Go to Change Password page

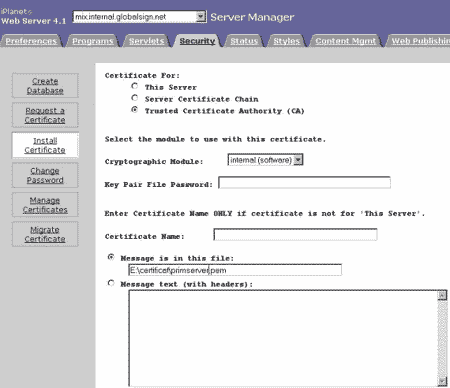tap(45, 175)
